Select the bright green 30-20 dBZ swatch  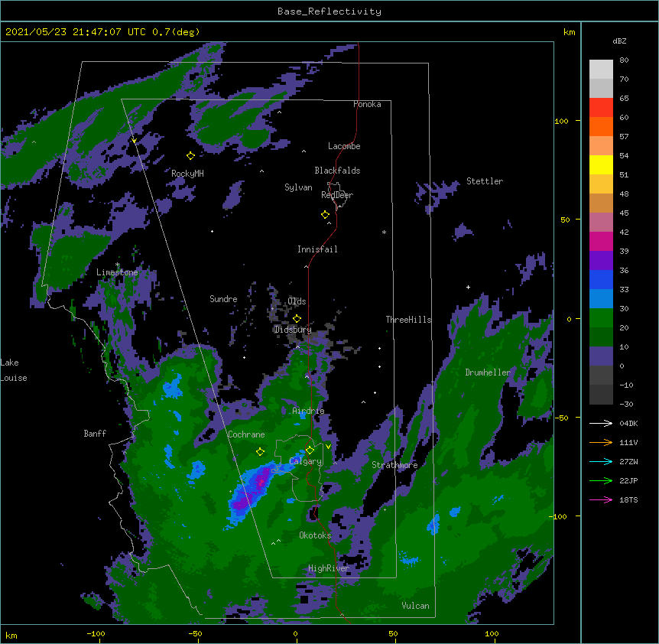point(601,318)
